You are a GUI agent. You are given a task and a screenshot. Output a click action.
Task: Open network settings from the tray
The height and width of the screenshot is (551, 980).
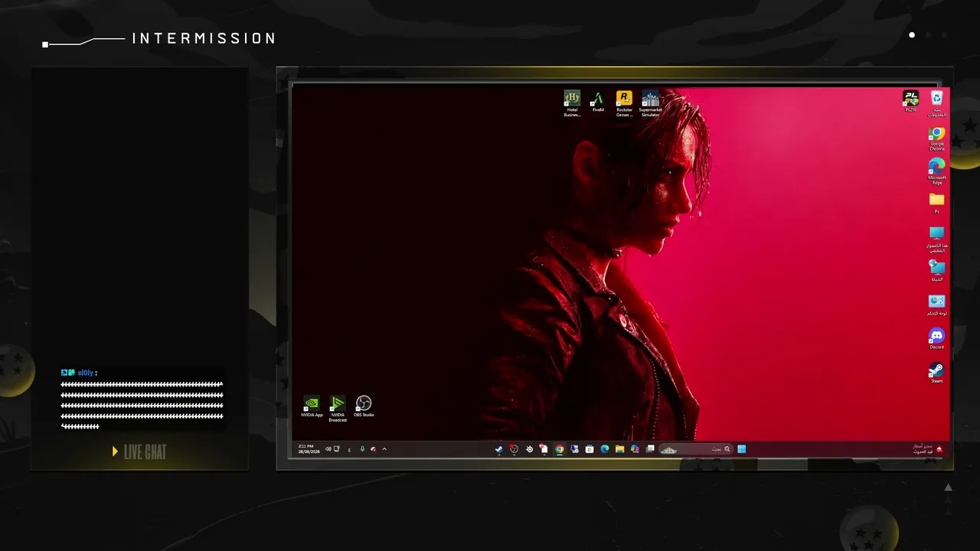click(x=336, y=449)
